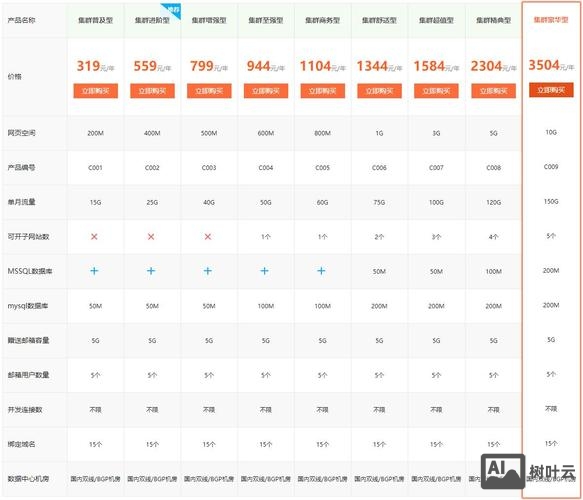Click 立即购买 under the 1104元 price
This screenshot has height=500, width=583.
click(323, 91)
